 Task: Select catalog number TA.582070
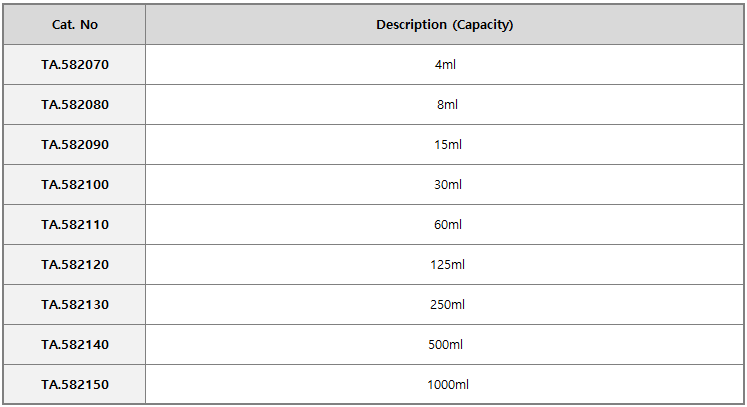tap(75, 65)
